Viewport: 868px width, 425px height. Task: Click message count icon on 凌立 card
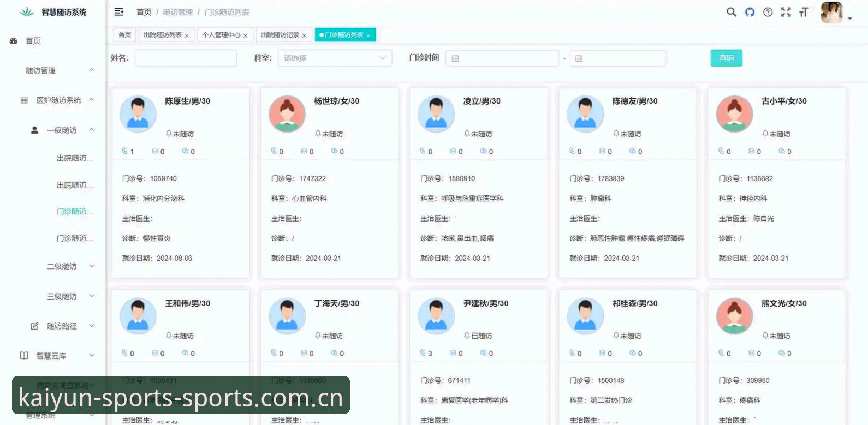[x=453, y=151]
